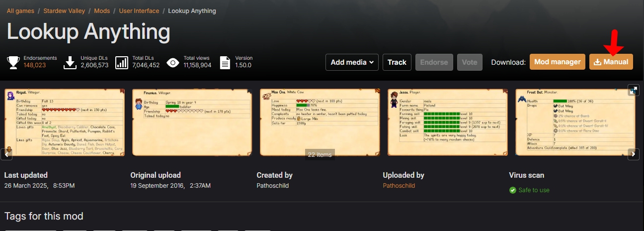Start a Manual download
This screenshot has width=644, height=231.
(611, 62)
